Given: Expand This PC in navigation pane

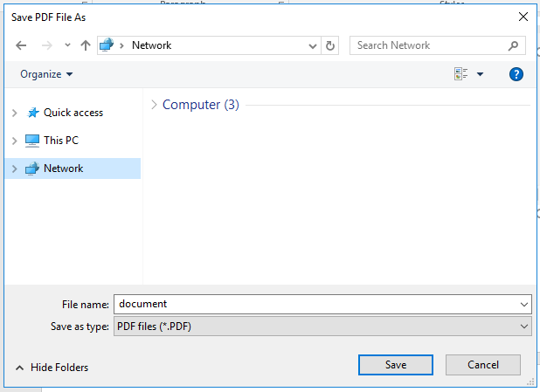Looking at the screenshot, I should point(13,141).
